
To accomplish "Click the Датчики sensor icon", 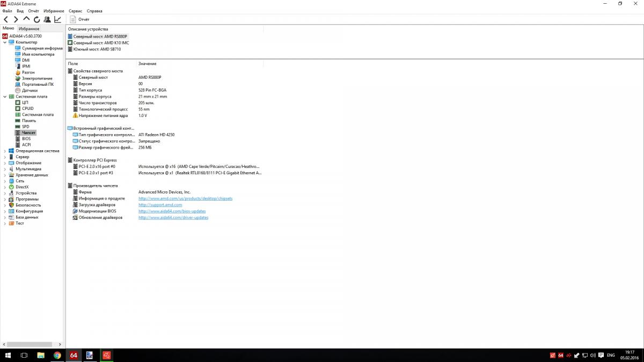I will pyautogui.click(x=18, y=91).
